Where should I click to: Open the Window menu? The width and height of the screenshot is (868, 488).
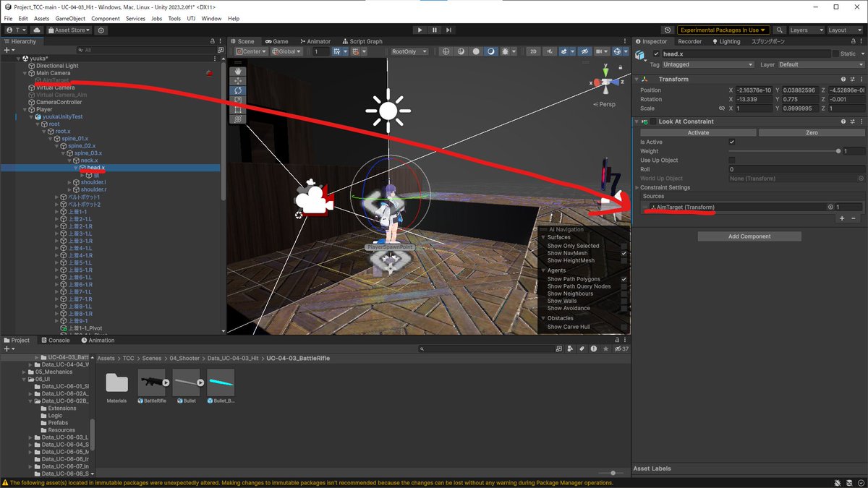pos(211,18)
